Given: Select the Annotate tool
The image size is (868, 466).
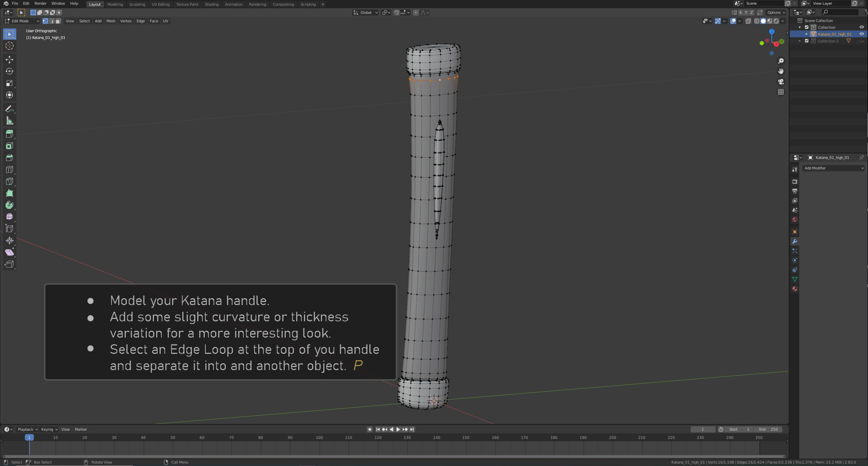Looking at the screenshot, I should (x=9, y=108).
